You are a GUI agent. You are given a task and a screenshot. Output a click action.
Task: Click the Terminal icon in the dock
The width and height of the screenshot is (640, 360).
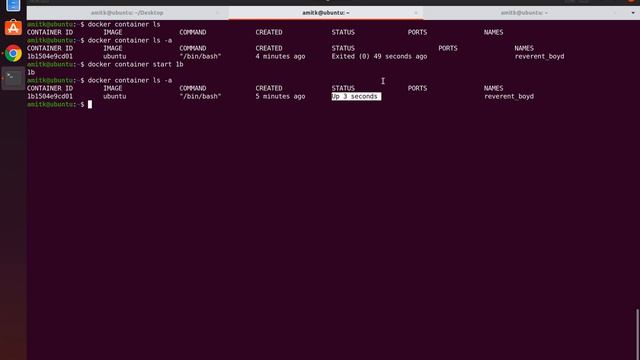coord(13,78)
